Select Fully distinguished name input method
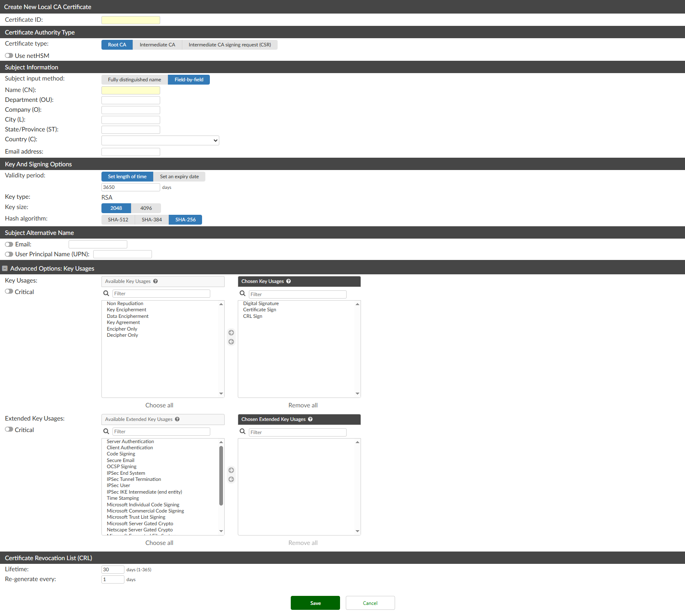Screen dimensions: 685x616 134,79
